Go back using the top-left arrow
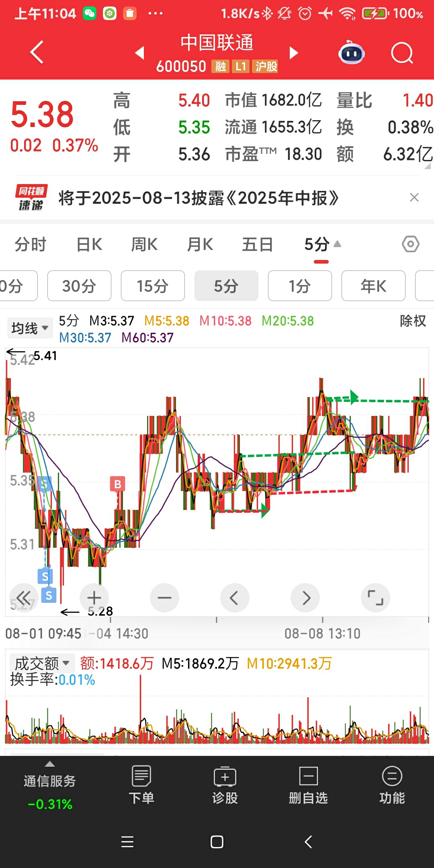Screen dimensions: 434x868 (37, 52)
